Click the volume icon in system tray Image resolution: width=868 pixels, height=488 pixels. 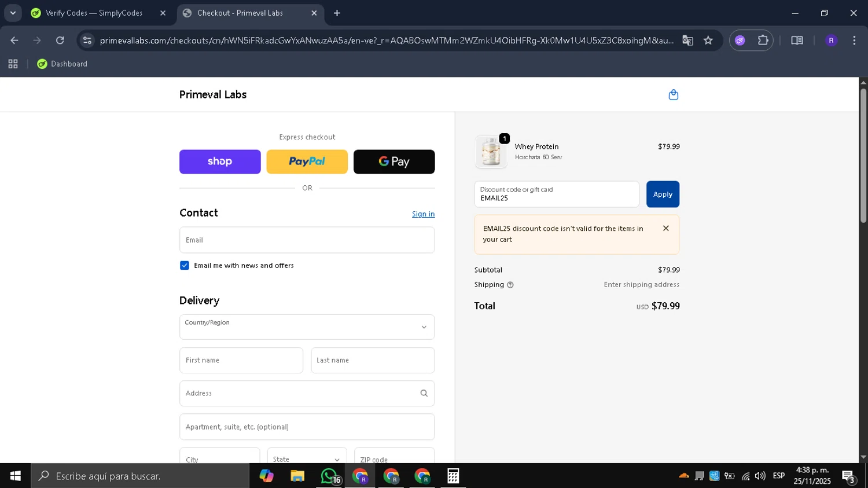click(x=760, y=476)
